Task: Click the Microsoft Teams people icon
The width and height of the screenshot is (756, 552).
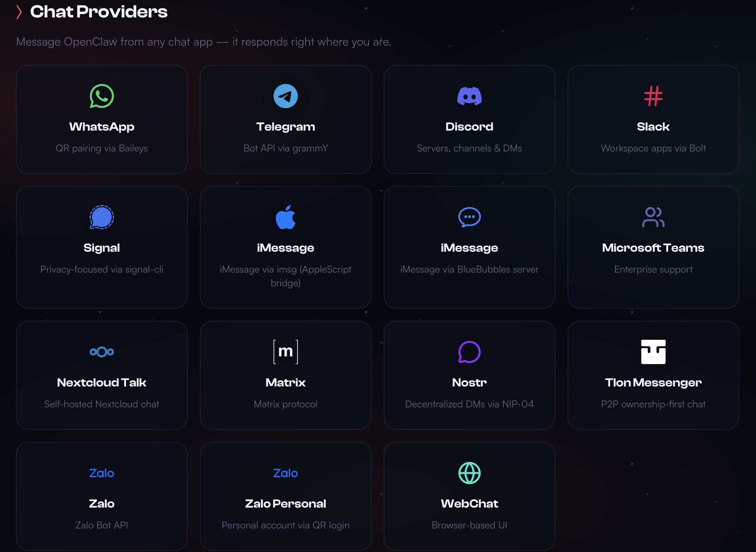Action: click(653, 217)
